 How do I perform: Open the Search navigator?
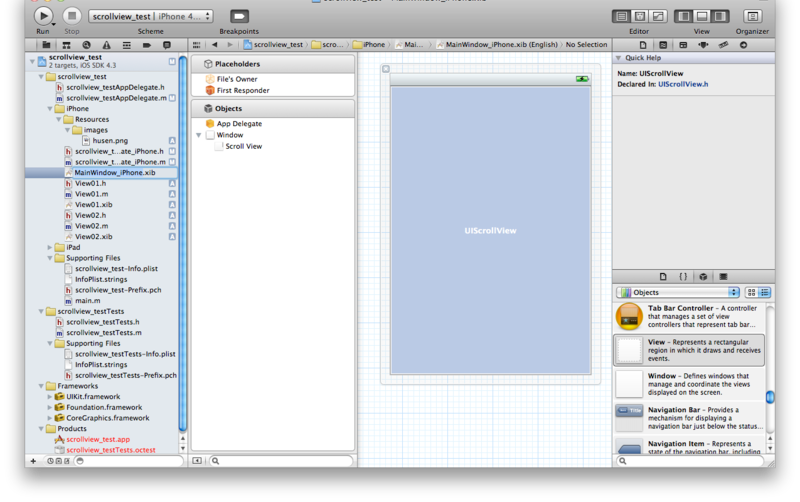(86, 45)
